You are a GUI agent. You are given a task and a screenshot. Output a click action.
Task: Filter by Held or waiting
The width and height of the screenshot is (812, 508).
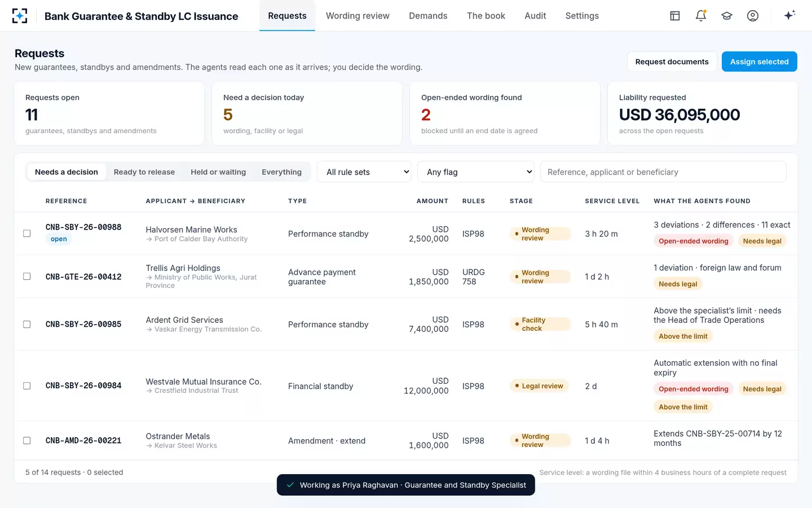pos(218,172)
